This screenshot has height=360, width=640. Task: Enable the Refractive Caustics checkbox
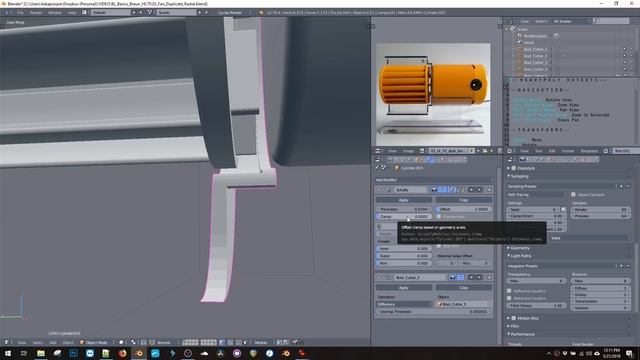pos(509,298)
